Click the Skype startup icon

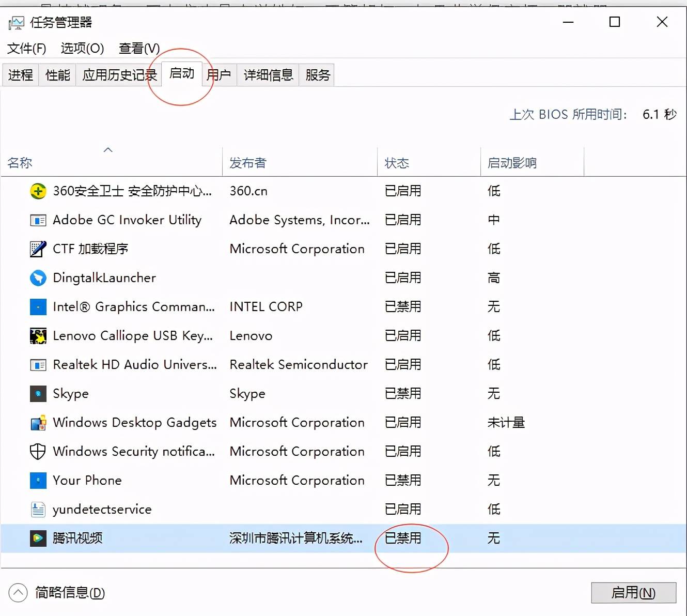(x=38, y=394)
